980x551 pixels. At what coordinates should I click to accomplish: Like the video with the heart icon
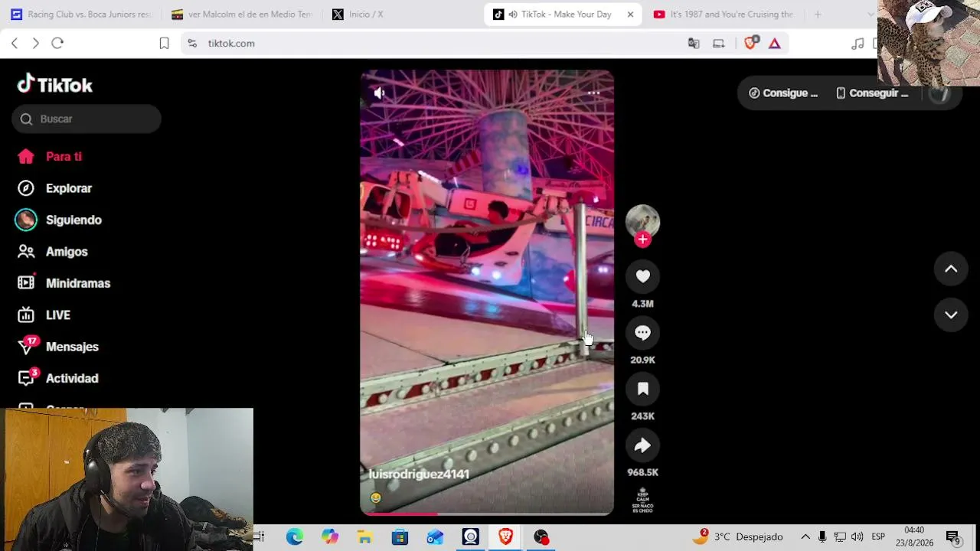[x=642, y=276]
